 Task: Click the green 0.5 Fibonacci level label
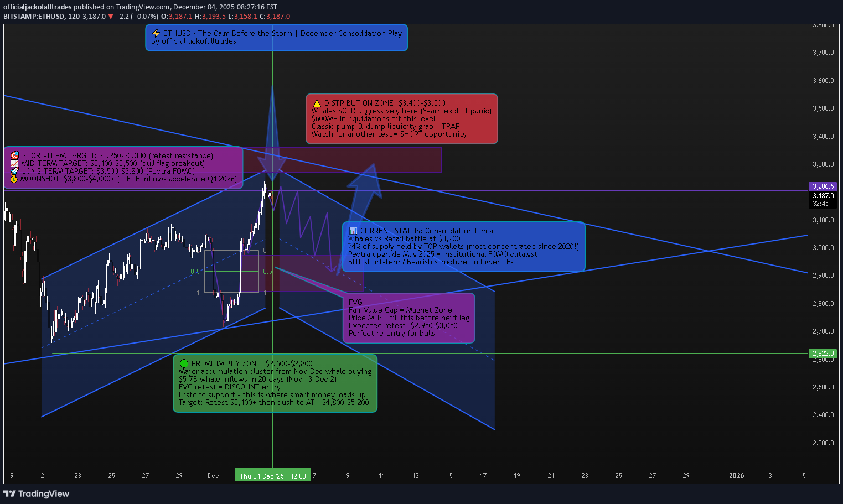coord(195,272)
